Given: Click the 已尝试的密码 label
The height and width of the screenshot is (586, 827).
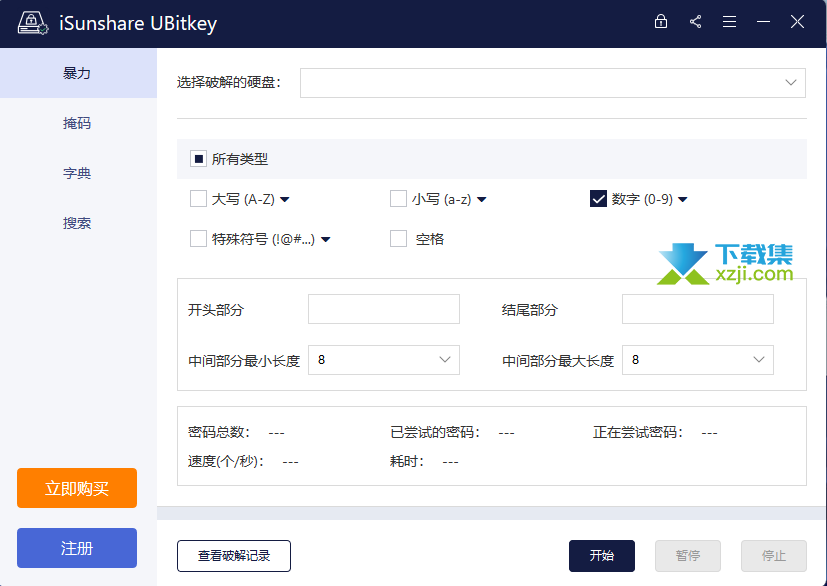Looking at the screenshot, I should tap(435, 433).
